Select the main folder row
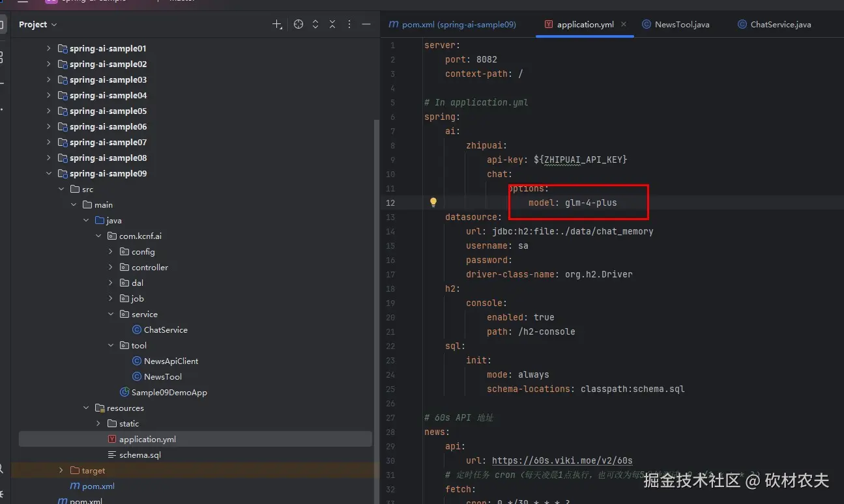Viewport: 844px width, 504px height. [x=195, y=204]
